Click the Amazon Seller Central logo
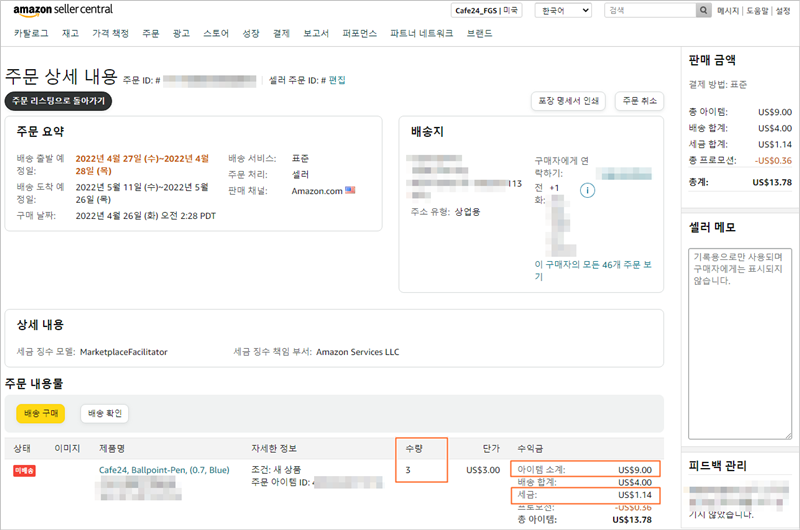This screenshot has height=530, width=800. 63,10
